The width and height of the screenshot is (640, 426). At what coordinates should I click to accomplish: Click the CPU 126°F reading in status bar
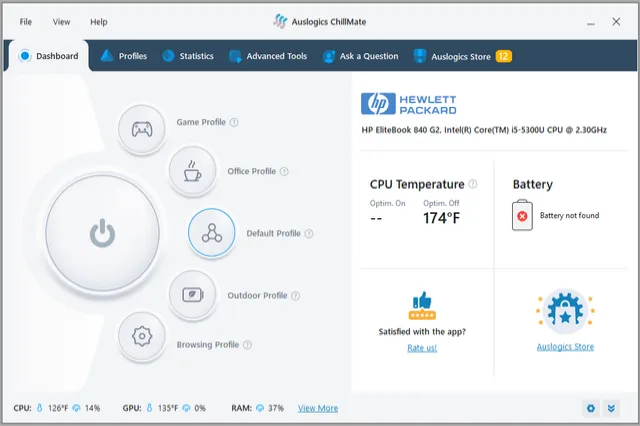coord(58,408)
